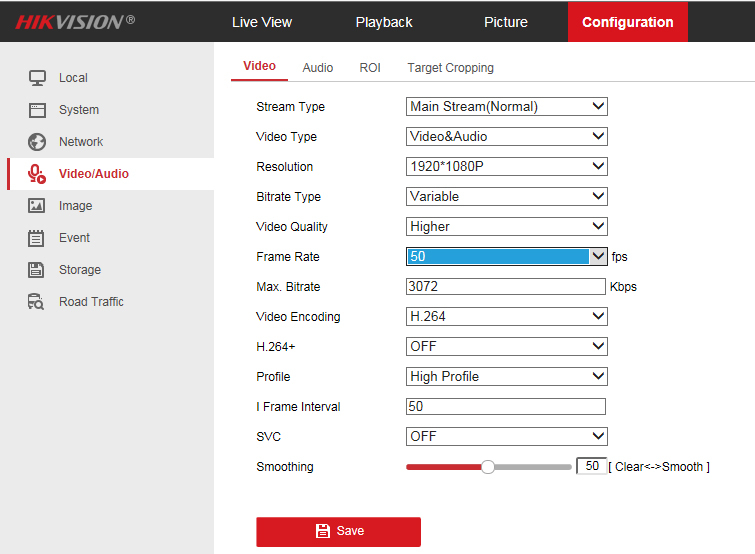Click the Network globe icon

(x=37, y=142)
